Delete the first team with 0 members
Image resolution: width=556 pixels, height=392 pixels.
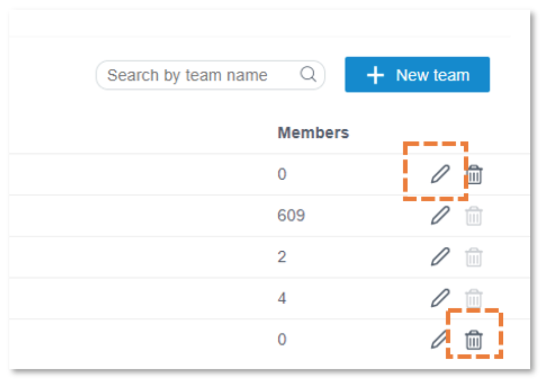pyautogui.click(x=474, y=174)
